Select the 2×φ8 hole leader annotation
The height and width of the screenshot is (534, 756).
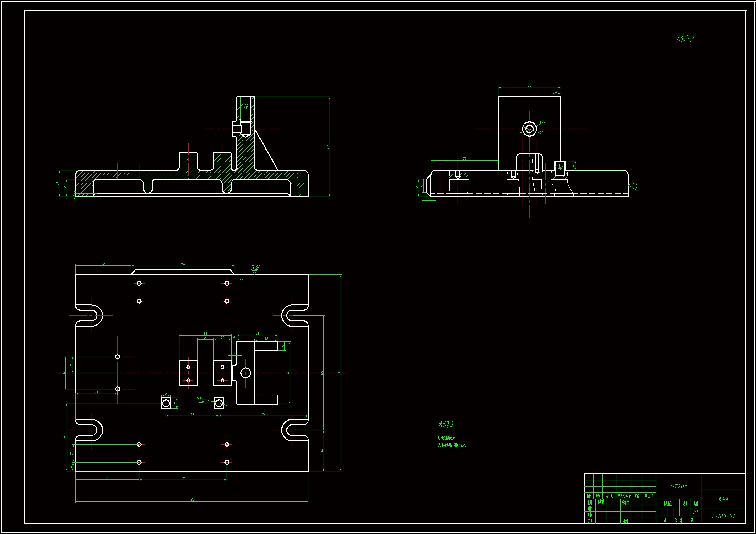point(200,398)
